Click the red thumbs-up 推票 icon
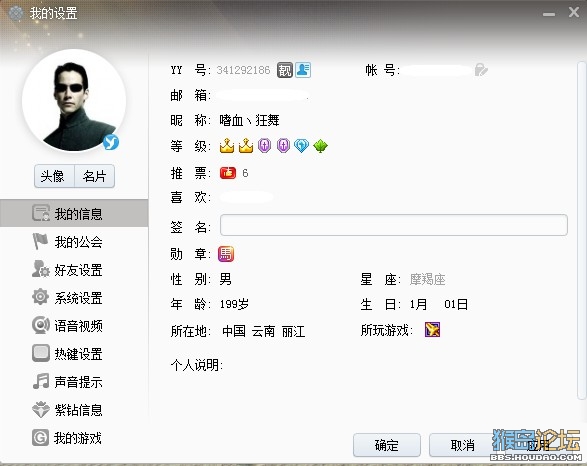 pyautogui.click(x=228, y=173)
